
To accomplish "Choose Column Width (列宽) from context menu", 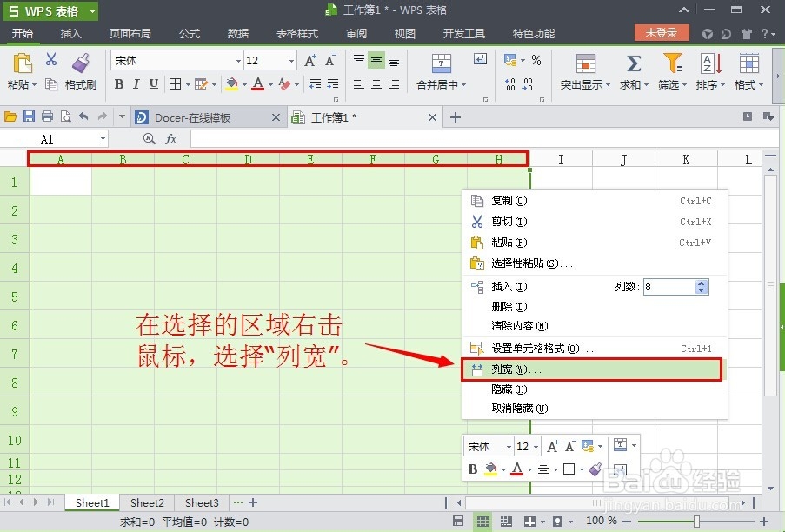I will pos(591,369).
